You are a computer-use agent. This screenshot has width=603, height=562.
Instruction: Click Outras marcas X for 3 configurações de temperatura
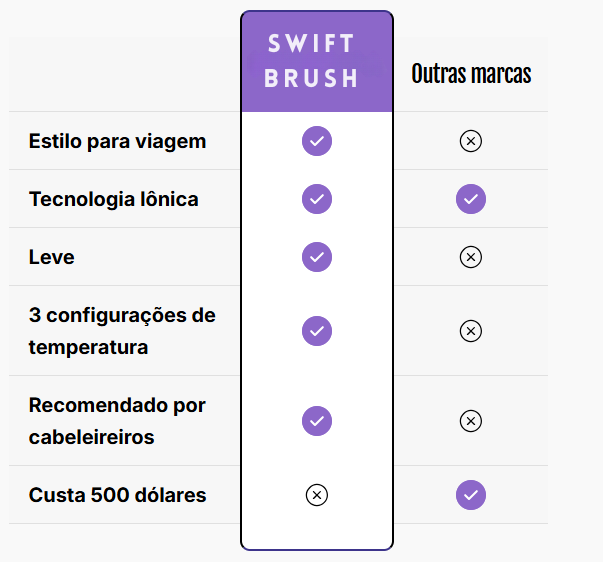coord(470,330)
